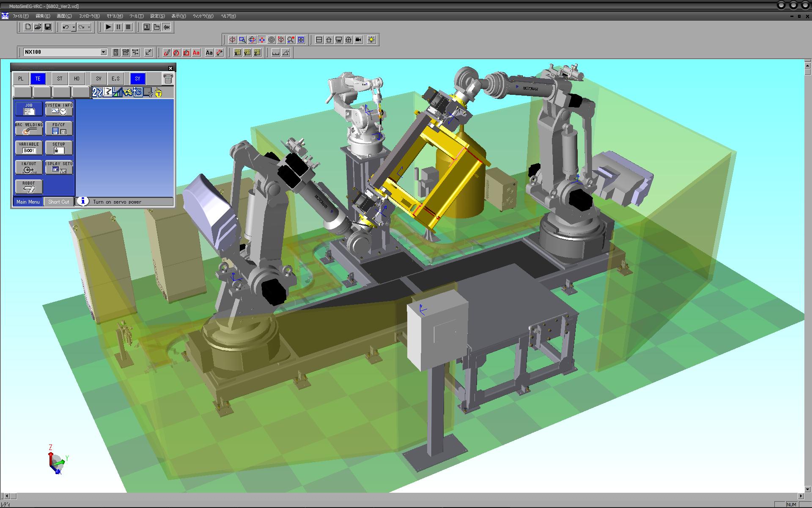Create a new cell file
The image size is (812, 508).
point(28,27)
